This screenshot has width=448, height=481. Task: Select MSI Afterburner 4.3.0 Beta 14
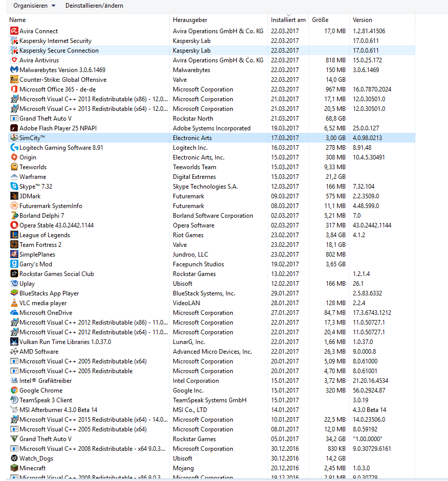211,410
